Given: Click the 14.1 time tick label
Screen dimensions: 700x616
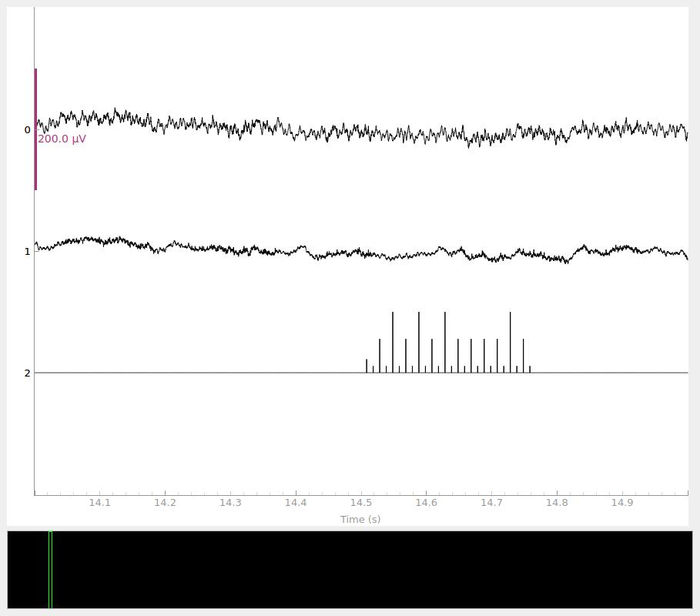Looking at the screenshot, I should 99,503.
